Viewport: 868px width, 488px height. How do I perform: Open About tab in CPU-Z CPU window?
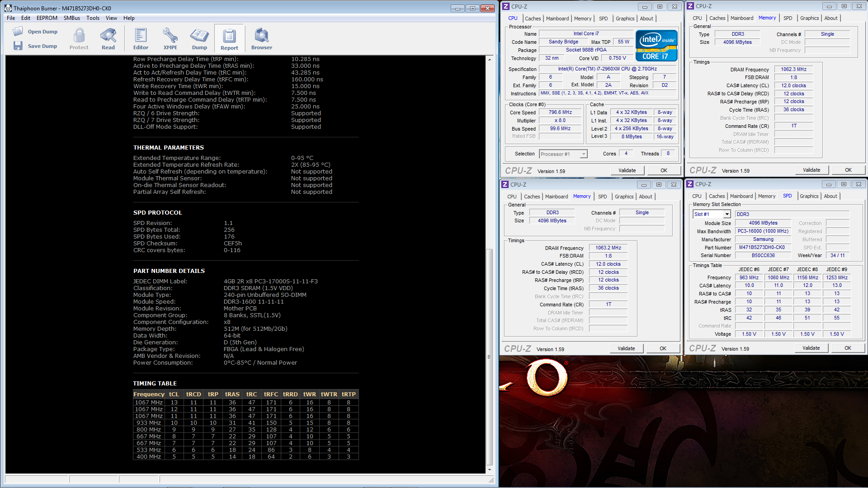(646, 19)
